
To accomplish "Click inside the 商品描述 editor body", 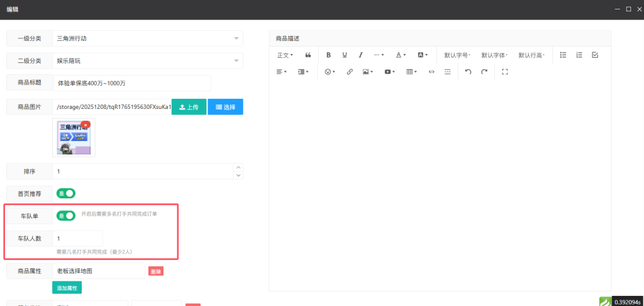I will click(x=440, y=185).
